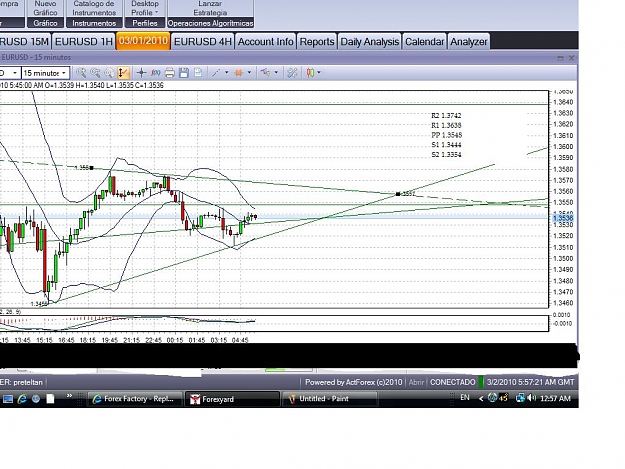Expand the purple objects tool dropdown arrow
The width and height of the screenshot is (625, 469).
click(x=276, y=73)
